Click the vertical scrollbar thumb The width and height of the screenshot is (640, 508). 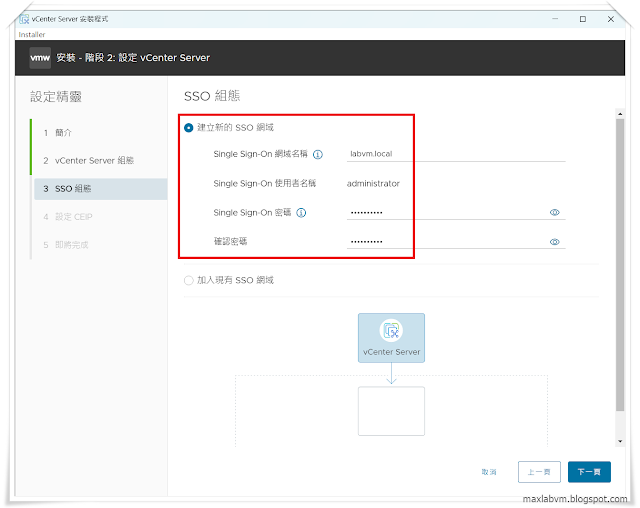tap(620, 265)
